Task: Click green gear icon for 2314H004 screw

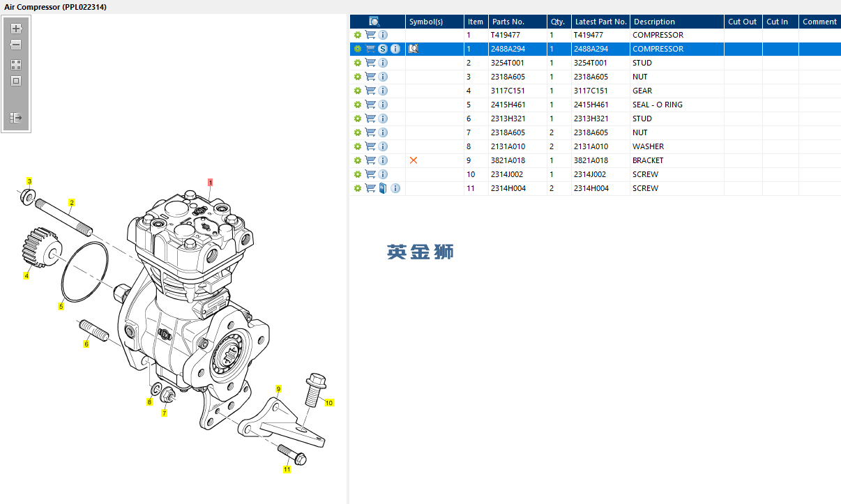Action: coord(358,188)
